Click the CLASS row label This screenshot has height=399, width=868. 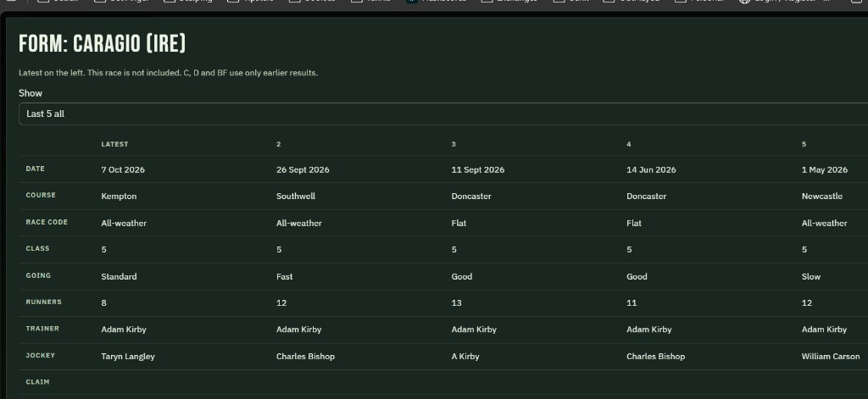(37, 249)
